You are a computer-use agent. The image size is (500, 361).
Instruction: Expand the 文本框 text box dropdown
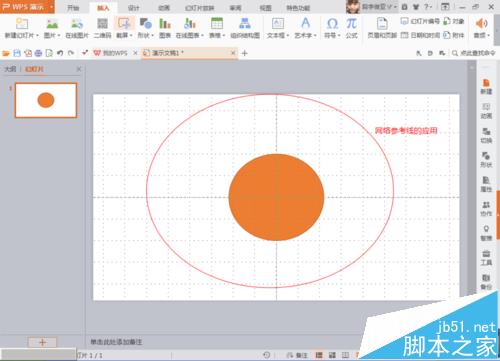coord(288,35)
